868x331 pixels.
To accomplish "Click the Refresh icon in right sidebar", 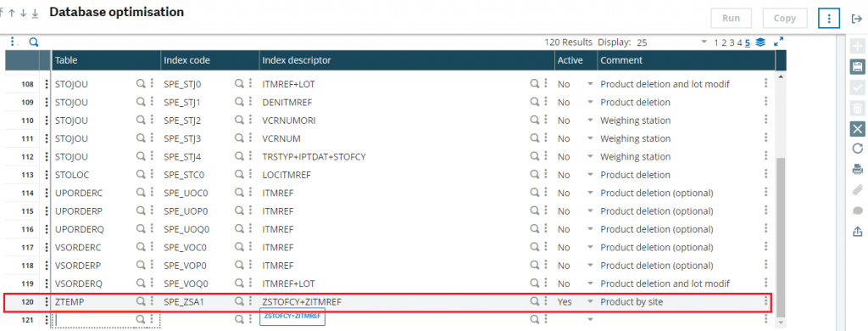I will click(x=857, y=148).
